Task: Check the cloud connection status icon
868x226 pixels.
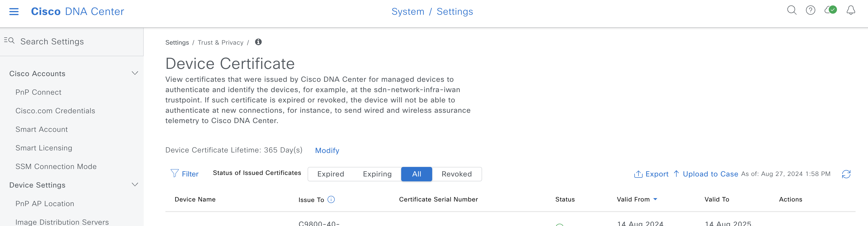Action: pyautogui.click(x=831, y=10)
